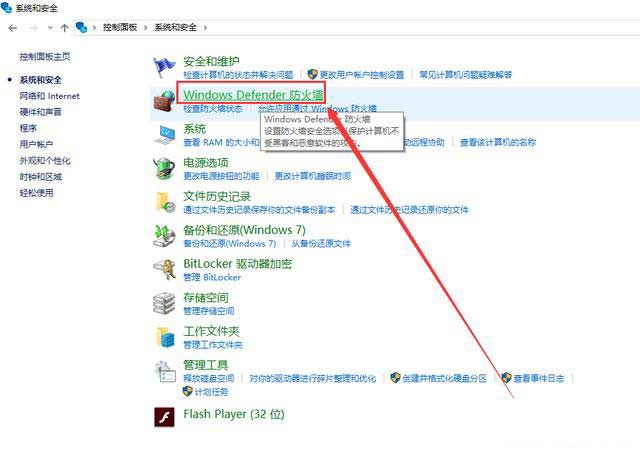Expand chevron after 控制面板 breadcrumb
Viewport: 640px width, 456px height.
click(x=145, y=28)
